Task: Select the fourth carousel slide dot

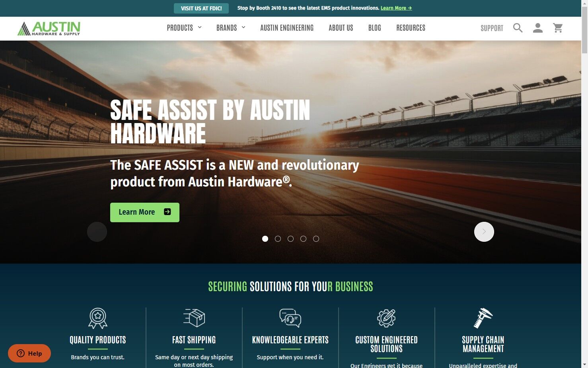Action: click(x=304, y=239)
